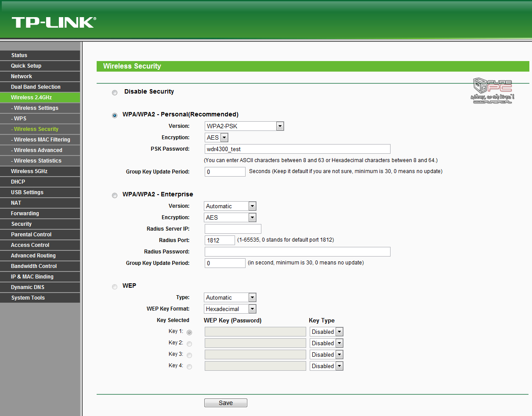Go to Network menu
The height and width of the screenshot is (416, 532).
coord(40,76)
